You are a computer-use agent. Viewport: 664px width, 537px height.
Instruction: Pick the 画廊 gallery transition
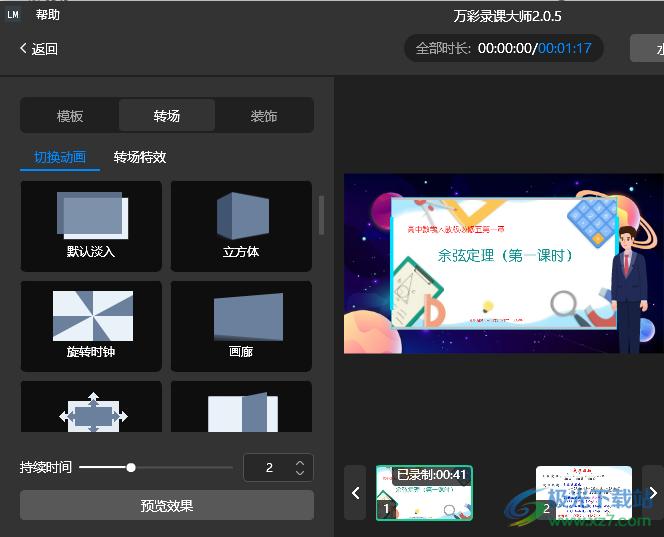click(x=241, y=325)
